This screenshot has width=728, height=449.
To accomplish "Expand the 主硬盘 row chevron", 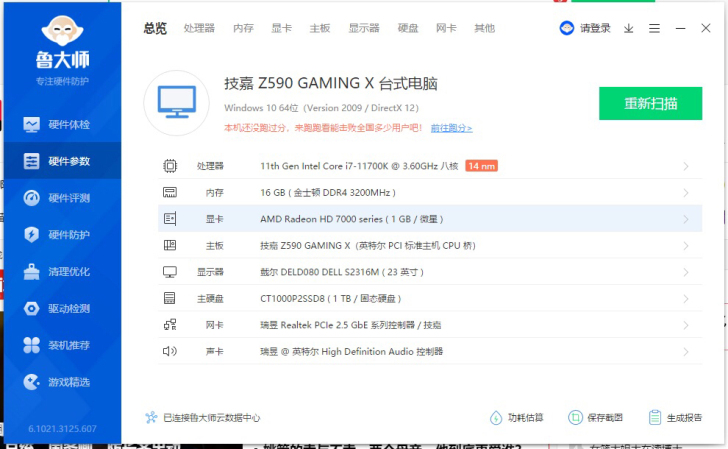I will (x=686, y=299).
